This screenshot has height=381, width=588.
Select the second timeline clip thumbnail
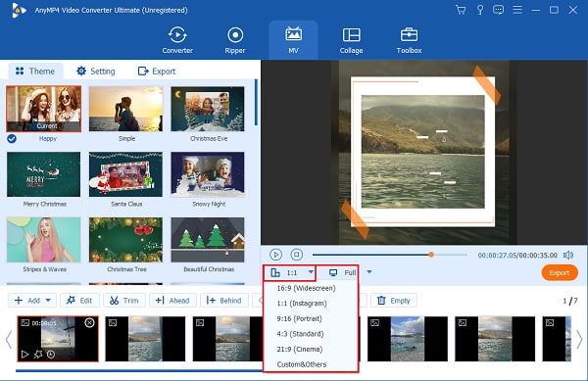click(x=145, y=339)
